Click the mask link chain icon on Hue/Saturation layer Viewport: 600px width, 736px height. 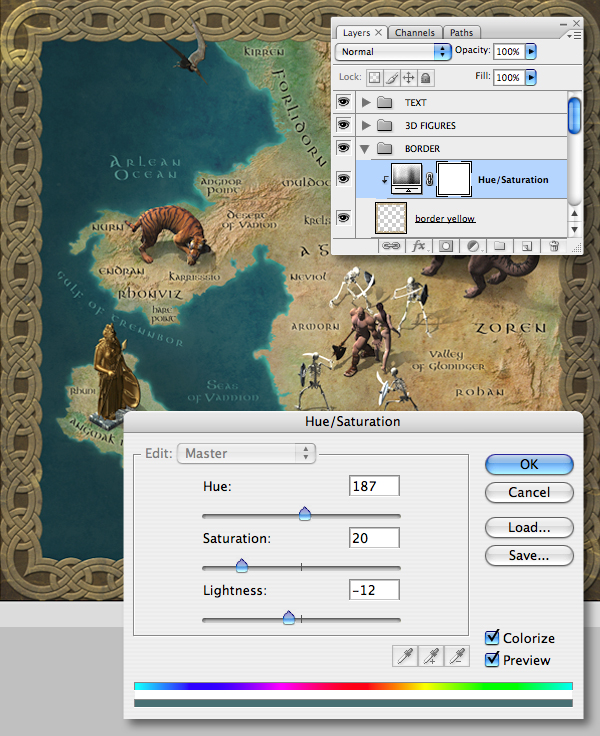429,179
